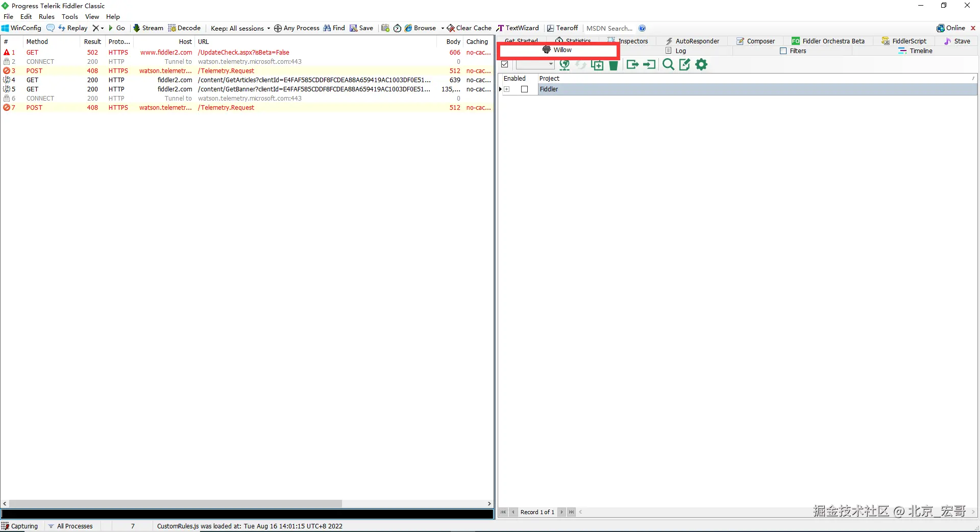Screen dimensions: 980x532
Task: Open the Rules menu
Action: 46,17
